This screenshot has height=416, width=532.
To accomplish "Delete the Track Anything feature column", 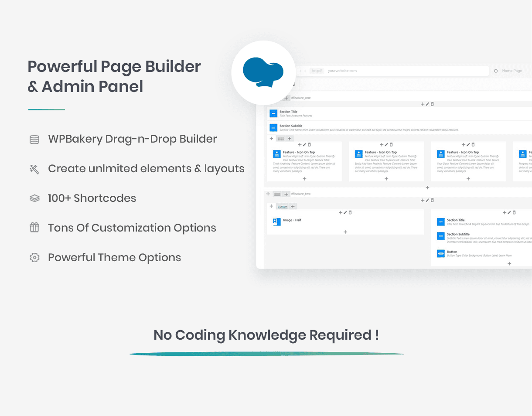I will coord(309,145).
